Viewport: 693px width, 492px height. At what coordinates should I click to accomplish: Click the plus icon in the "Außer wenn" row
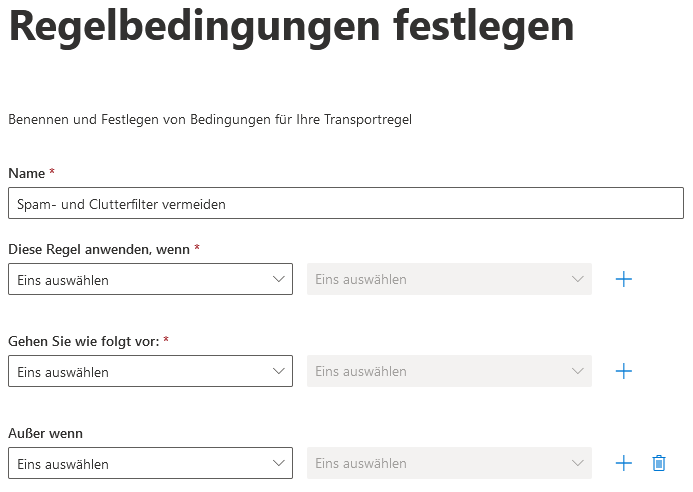624,463
